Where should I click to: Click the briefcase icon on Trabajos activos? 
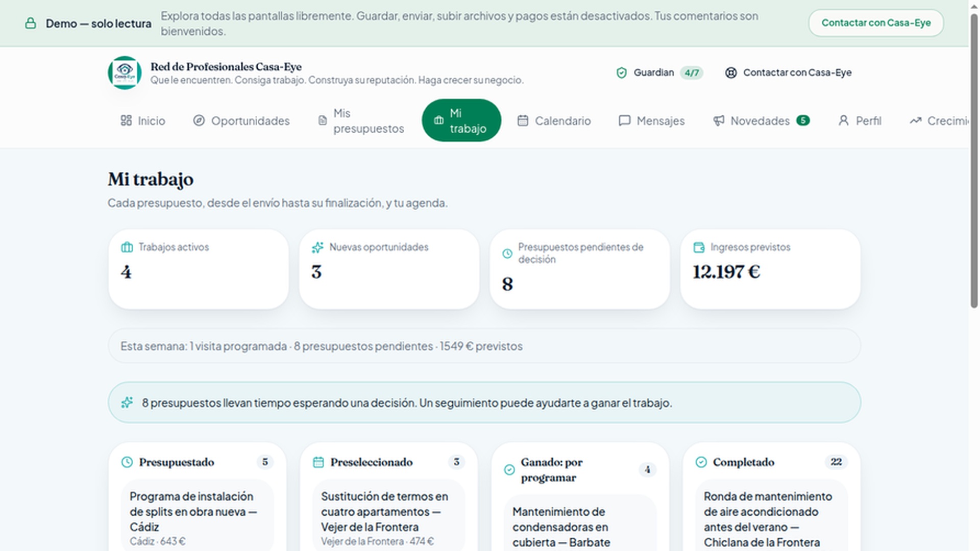(127, 247)
